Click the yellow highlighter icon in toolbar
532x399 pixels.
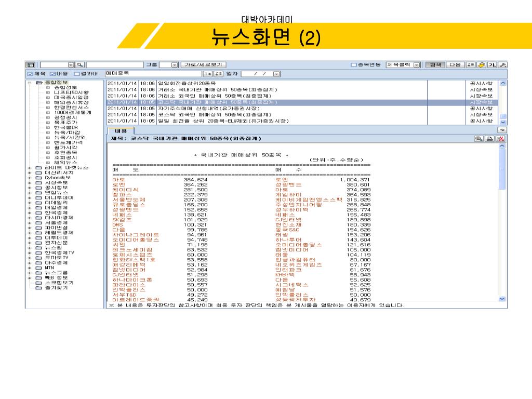point(481,65)
